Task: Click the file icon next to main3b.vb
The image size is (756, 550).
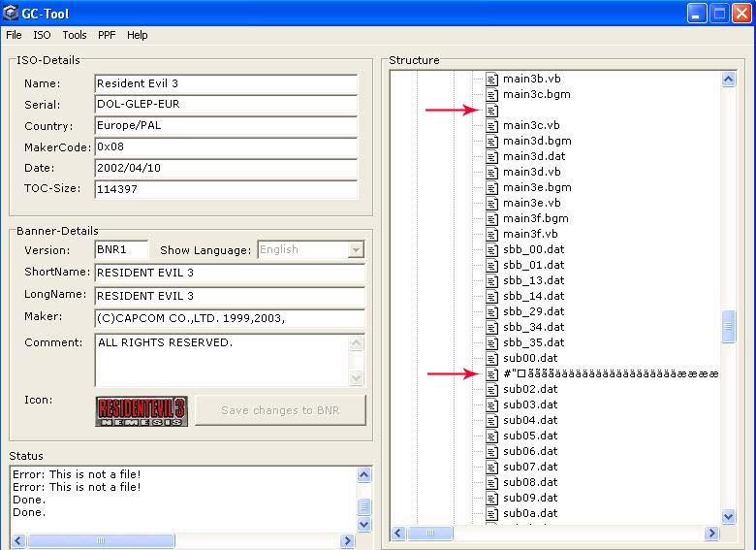Action: click(491, 80)
